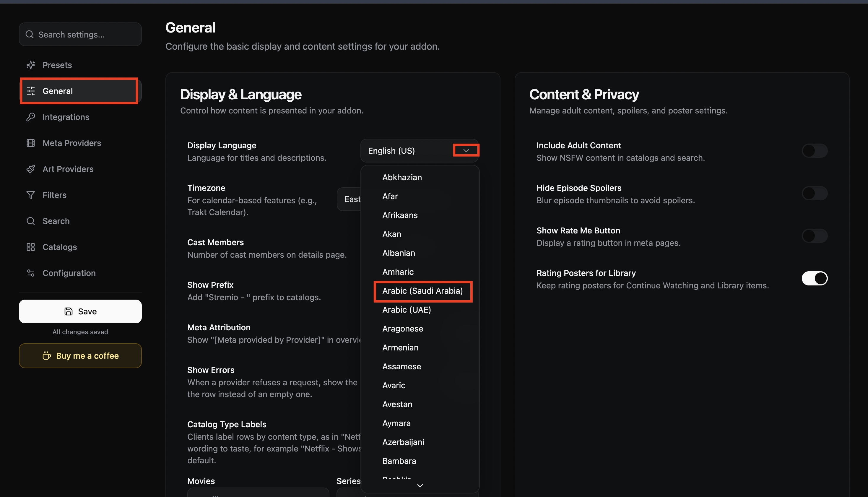Viewport: 868px width, 497px height.
Task: Click the Presets sparkle icon
Action: click(x=31, y=65)
